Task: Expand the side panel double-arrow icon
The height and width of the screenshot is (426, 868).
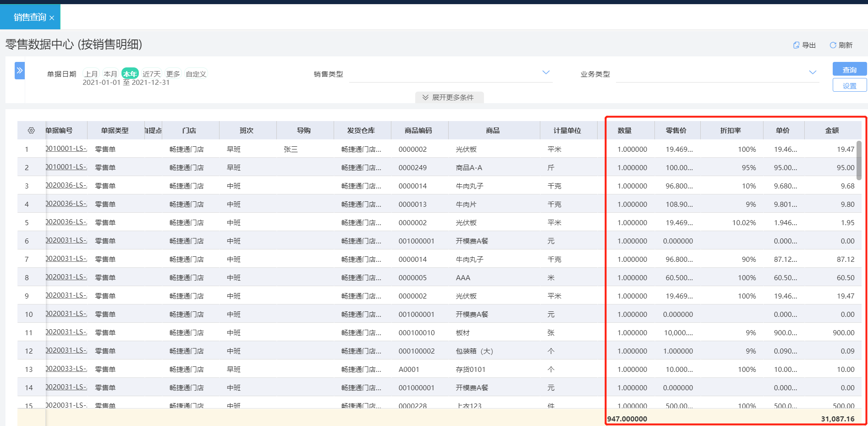Action: coord(20,71)
